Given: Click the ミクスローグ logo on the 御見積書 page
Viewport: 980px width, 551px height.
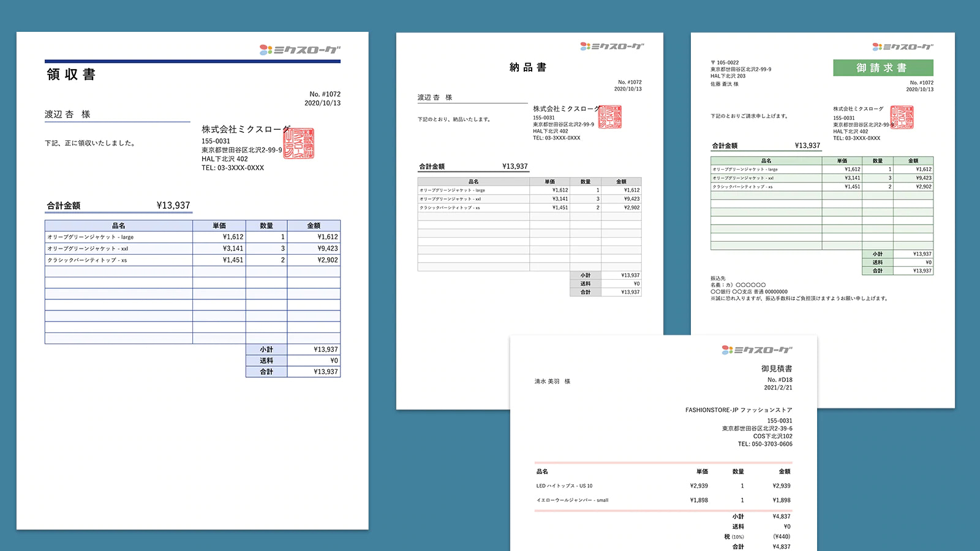Looking at the screenshot, I should point(756,350).
